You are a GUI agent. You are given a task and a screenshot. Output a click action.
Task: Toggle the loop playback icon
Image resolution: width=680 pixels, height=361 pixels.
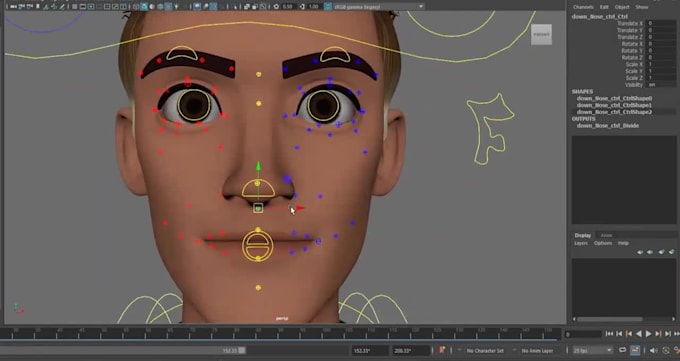coord(622,350)
